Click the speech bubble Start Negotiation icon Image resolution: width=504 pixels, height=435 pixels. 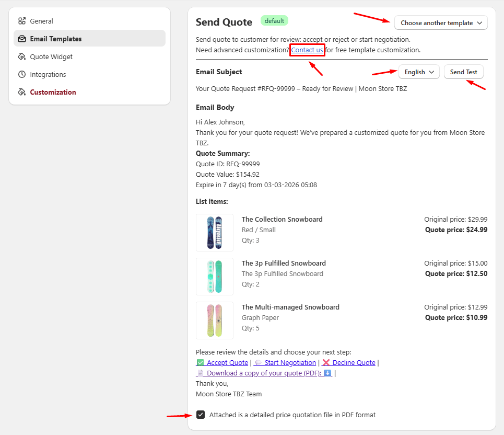click(x=259, y=362)
